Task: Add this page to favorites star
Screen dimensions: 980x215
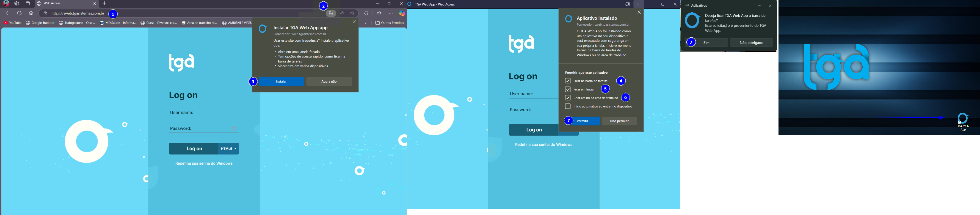Action: pyautogui.click(x=352, y=14)
